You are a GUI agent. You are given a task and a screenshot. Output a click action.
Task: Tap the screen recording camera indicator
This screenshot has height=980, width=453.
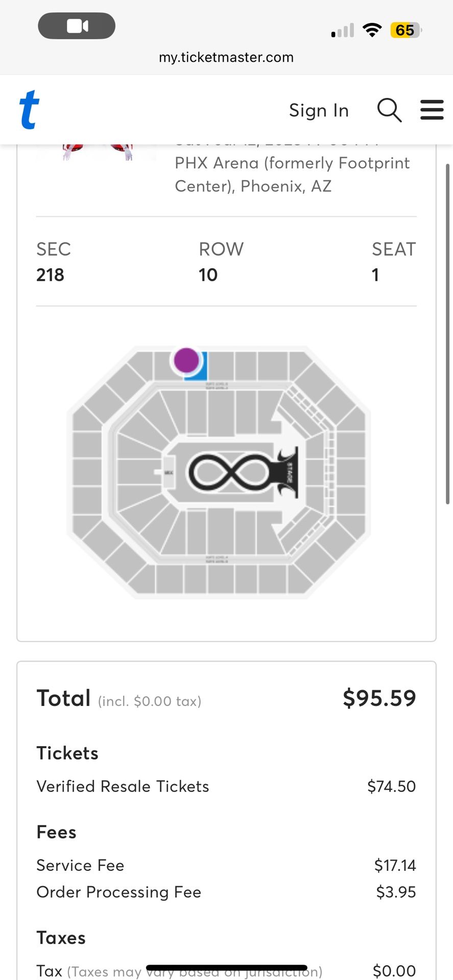tap(77, 26)
